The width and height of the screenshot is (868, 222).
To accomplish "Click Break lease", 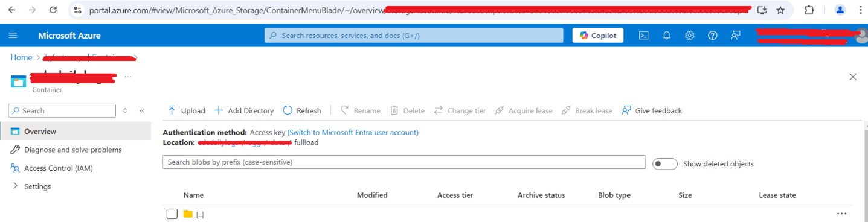I will tap(587, 110).
